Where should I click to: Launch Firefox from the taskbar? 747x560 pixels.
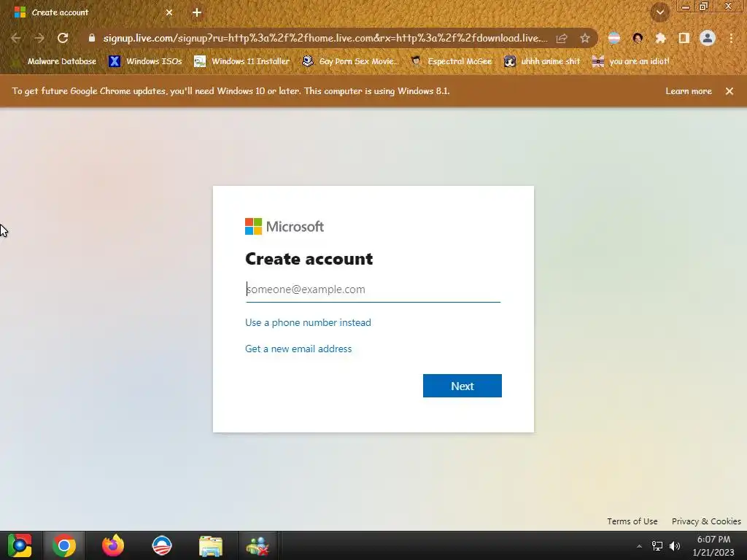pyautogui.click(x=113, y=545)
